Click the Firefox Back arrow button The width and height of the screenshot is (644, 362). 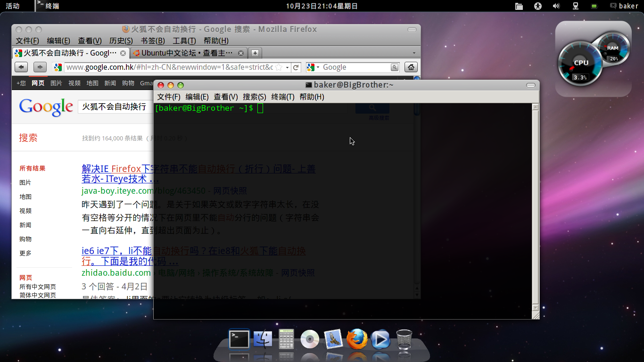coord(21,67)
